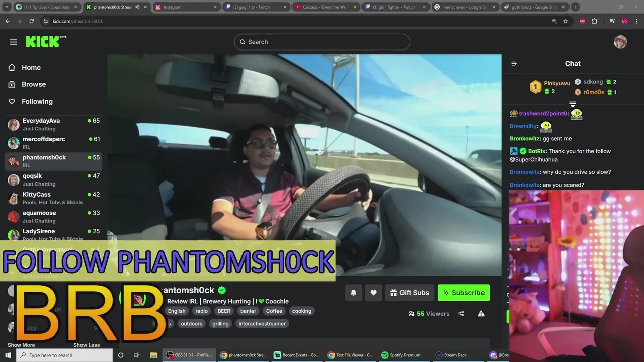644x362 pixels.
Task: Open EverydayAva's channel
Action: click(54, 124)
